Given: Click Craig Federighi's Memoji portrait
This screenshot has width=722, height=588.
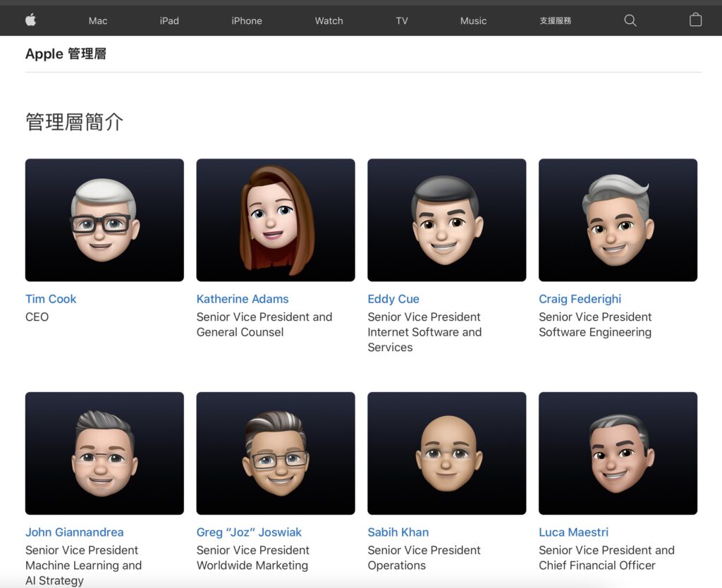Looking at the screenshot, I should pyautogui.click(x=618, y=220).
